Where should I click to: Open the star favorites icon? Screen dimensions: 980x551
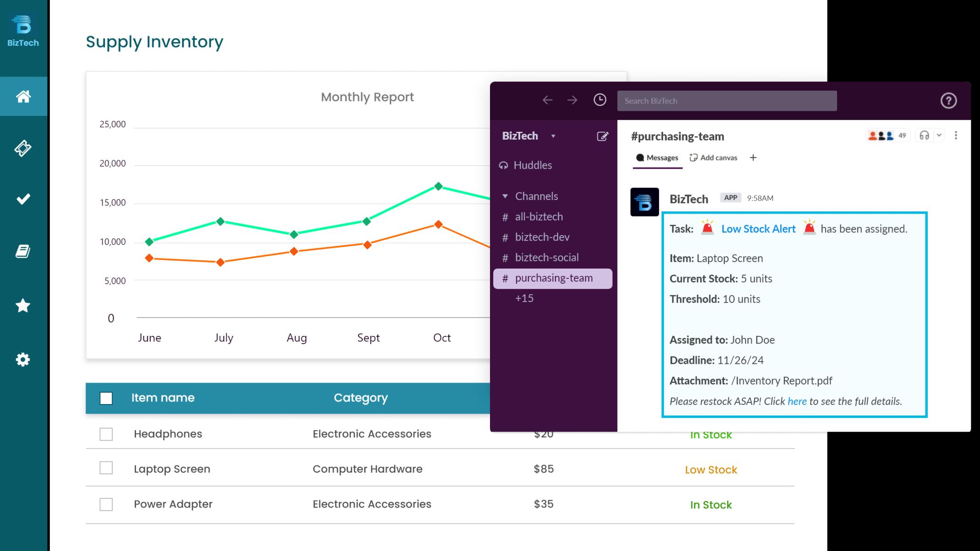pyautogui.click(x=23, y=306)
